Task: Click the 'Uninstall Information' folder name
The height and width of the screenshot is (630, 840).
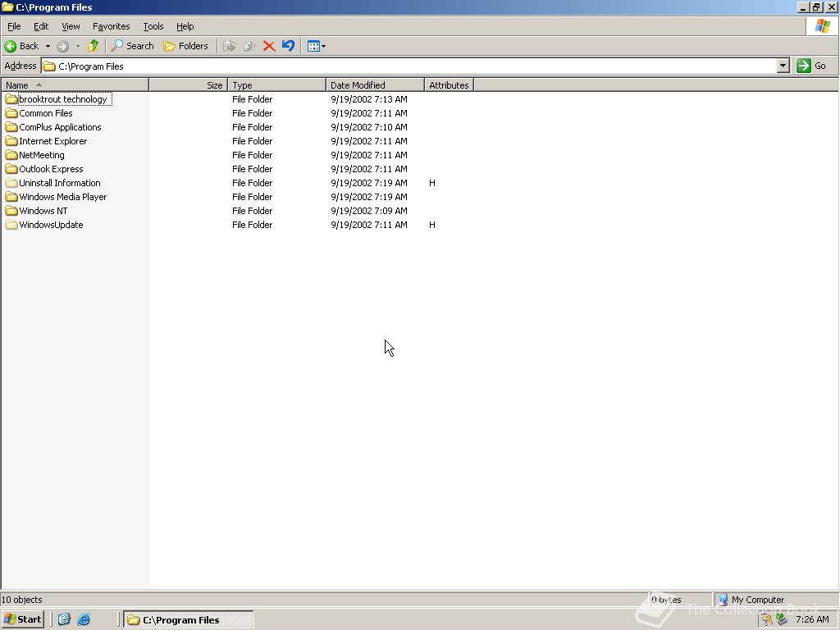Action: [60, 183]
